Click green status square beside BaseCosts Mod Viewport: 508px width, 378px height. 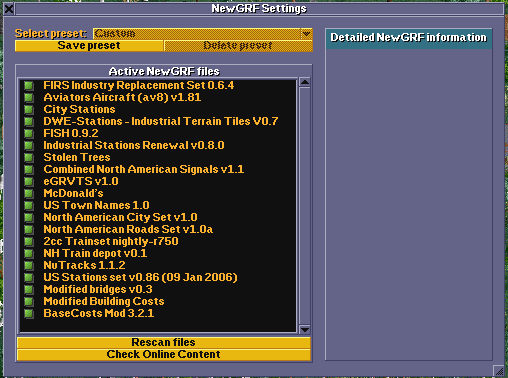tap(29, 314)
